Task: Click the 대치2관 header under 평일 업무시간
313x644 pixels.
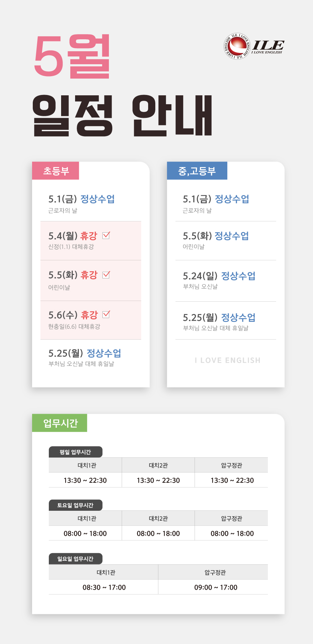Action: pyautogui.click(x=158, y=465)
